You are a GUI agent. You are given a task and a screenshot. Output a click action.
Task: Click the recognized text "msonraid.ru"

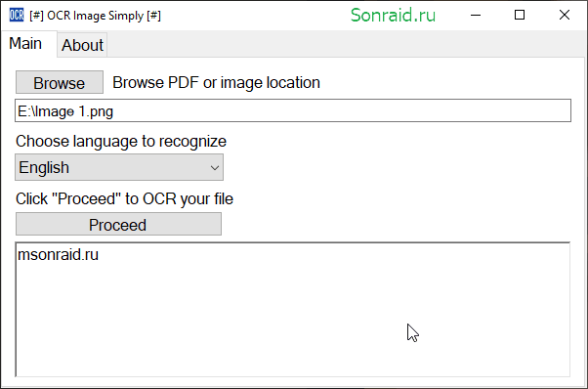coord(59,255)
